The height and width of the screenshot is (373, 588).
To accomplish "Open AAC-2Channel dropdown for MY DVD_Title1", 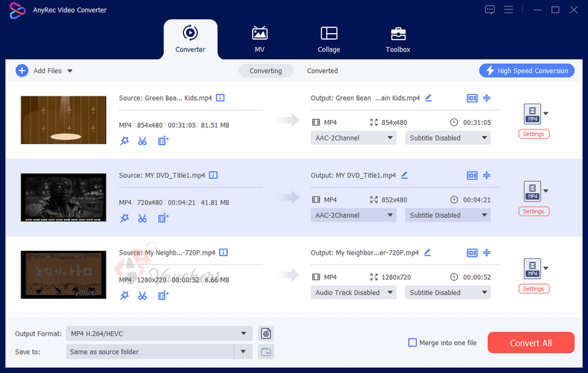I will (x=354, y=215).
